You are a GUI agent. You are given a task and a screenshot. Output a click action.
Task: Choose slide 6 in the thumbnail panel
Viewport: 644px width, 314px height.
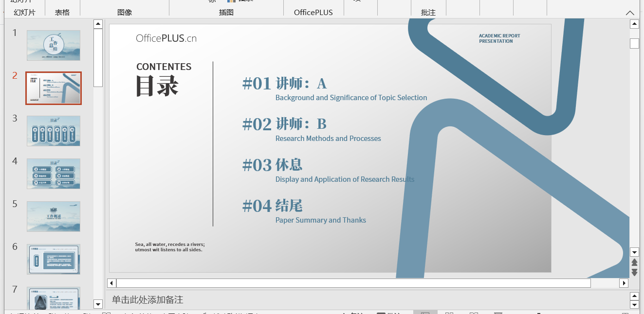pyautogui.click(x=54, y=259)
